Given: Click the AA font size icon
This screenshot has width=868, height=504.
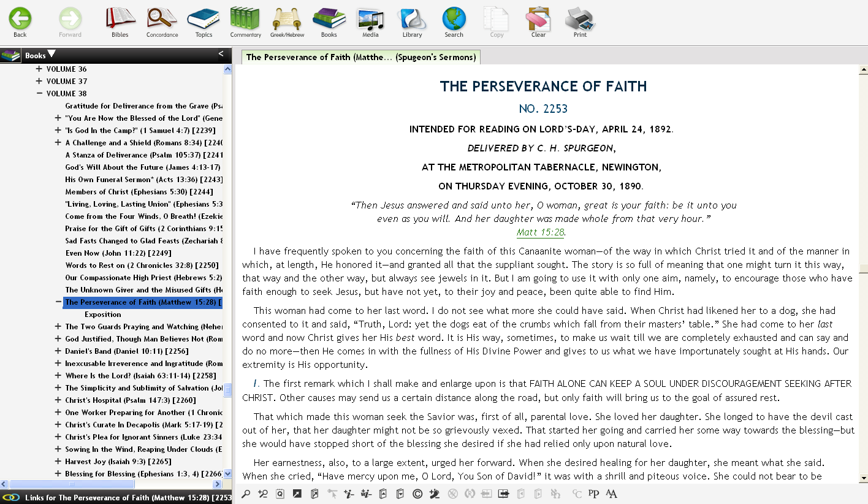Looking at the screenshot, I should coord(611,494).
